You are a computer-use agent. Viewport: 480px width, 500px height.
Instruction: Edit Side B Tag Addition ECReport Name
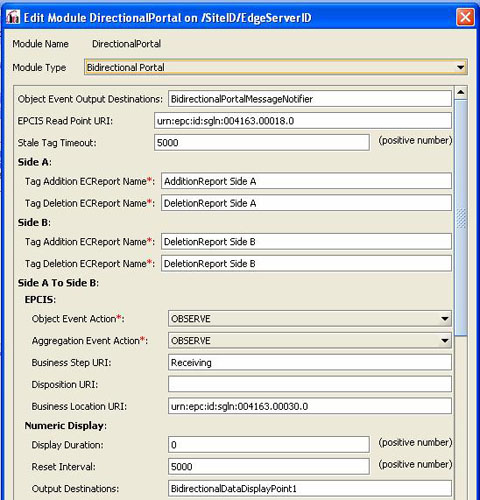coord(306,242)
